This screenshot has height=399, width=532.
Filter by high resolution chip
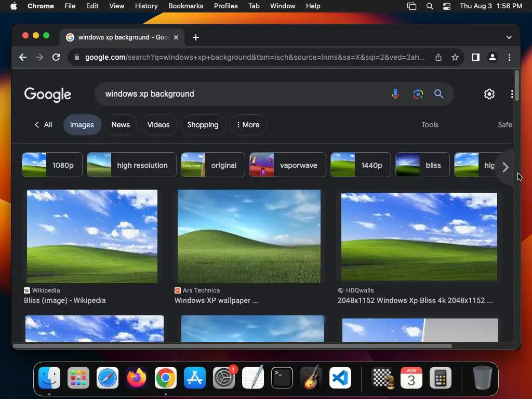point(131,165)
